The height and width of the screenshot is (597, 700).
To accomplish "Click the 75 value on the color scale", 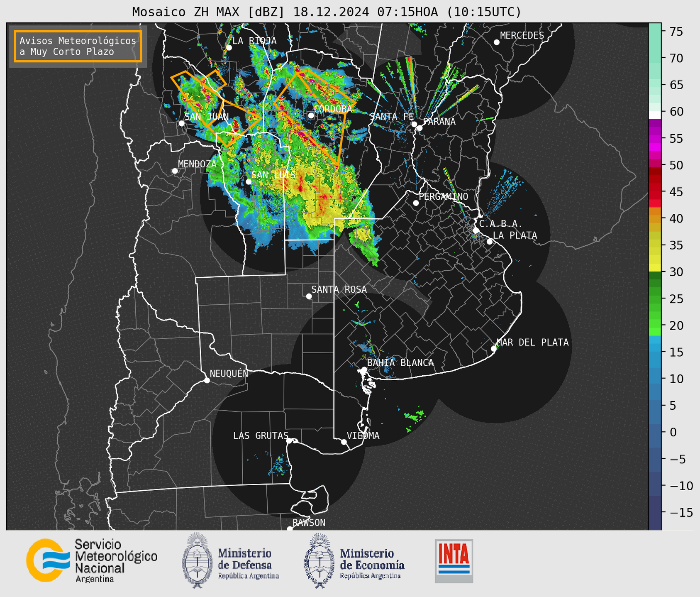I will tap(676, 32).
